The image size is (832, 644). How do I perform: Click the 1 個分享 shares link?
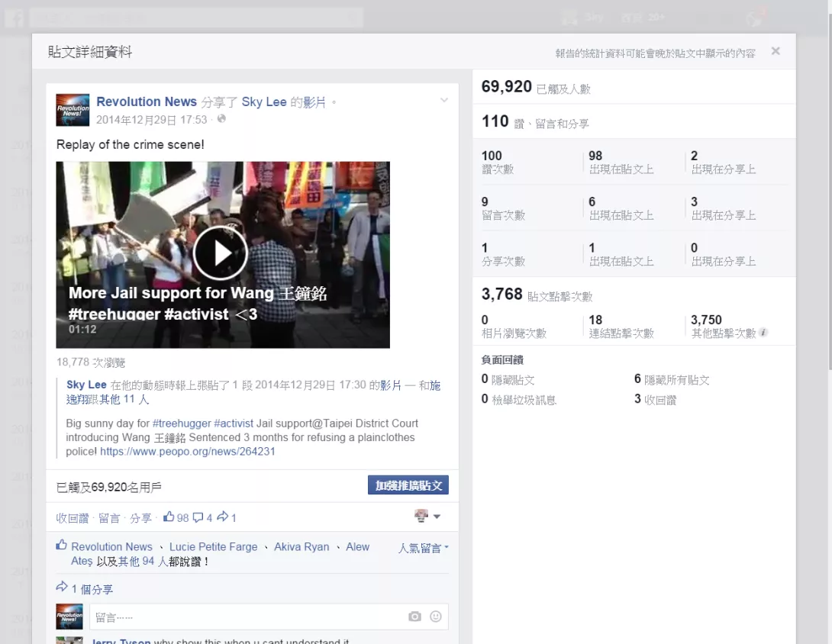pyautogui.click(x=92, y=589)
